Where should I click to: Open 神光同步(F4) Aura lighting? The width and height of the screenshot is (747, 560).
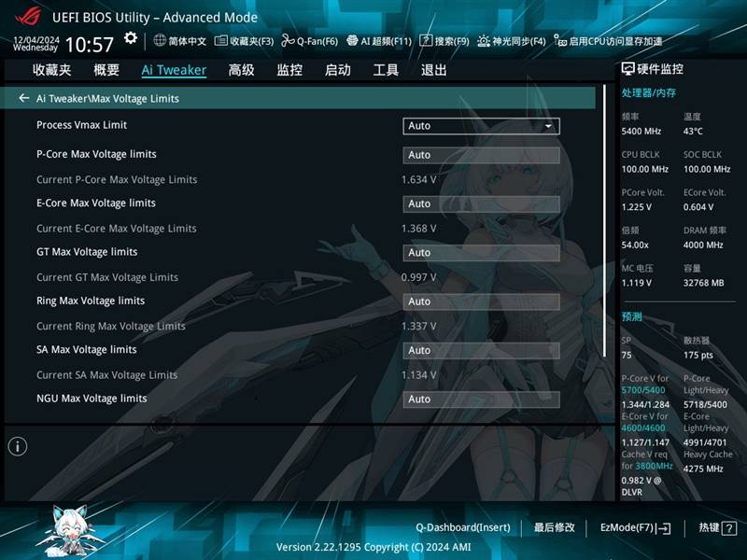[x=511, y=41]
